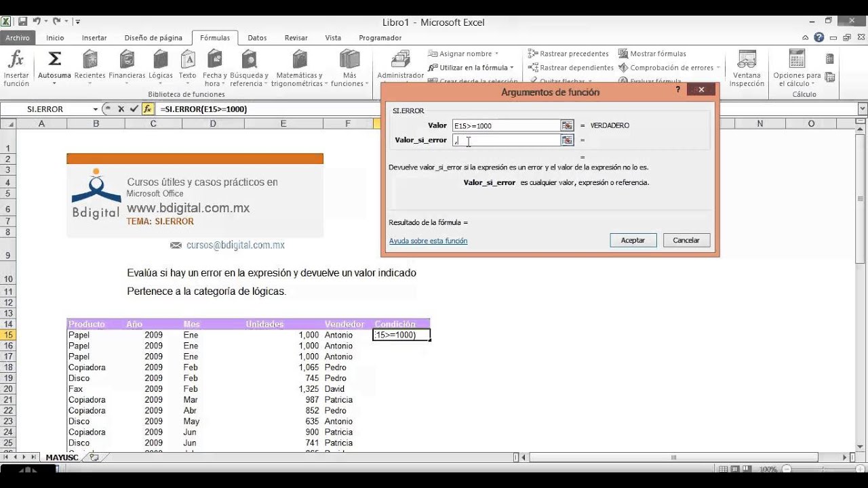
Task: Open the Fecha y hora functions icon
Action: click(215, 59)
